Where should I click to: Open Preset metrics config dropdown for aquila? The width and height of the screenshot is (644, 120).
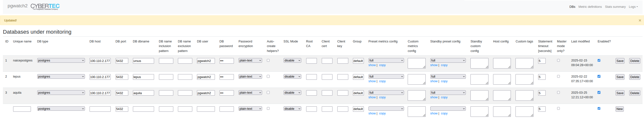(386, 93)
